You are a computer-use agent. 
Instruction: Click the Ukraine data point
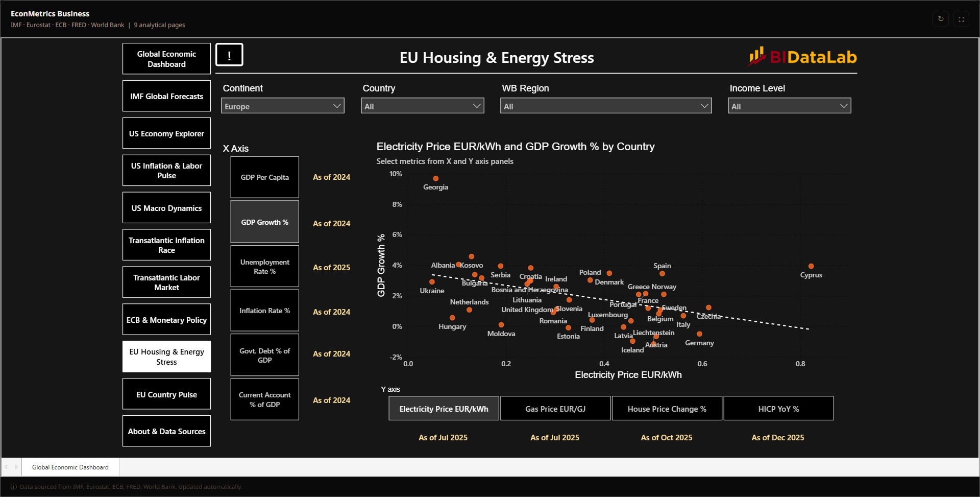[x=432, y=282]
